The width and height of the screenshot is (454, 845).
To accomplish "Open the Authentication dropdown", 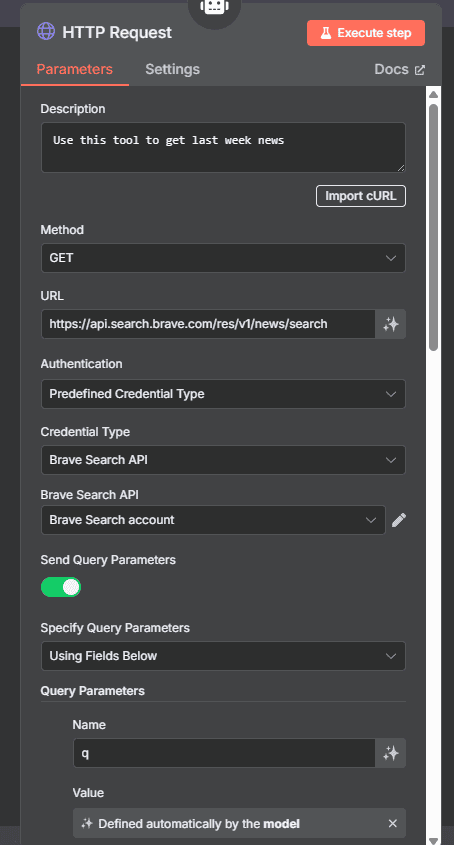I will 223,394.
